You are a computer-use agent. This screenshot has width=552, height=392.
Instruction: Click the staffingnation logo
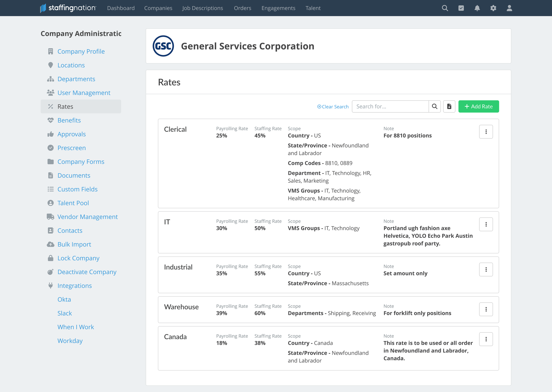[x=68, y=8]
